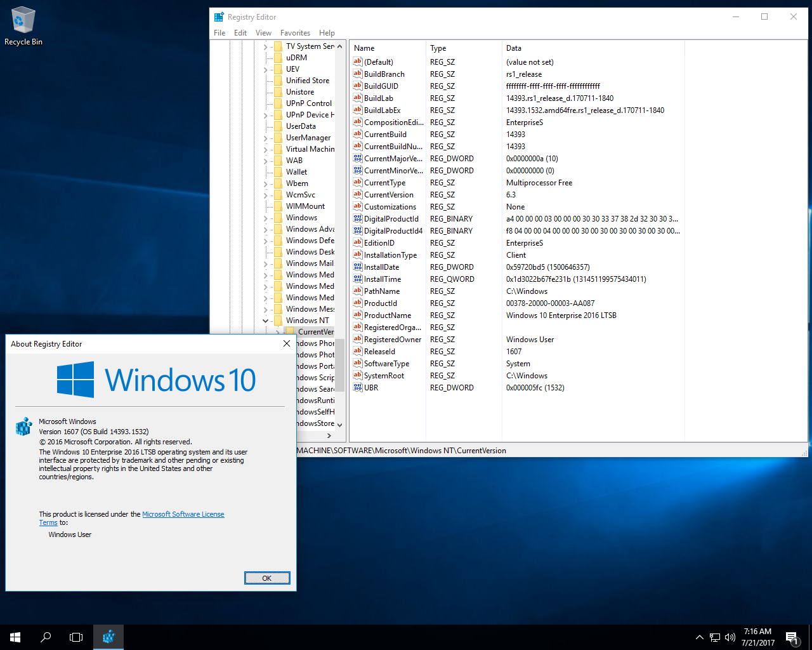Open the File menu
The image size is (812, 650).
point(219,33)
